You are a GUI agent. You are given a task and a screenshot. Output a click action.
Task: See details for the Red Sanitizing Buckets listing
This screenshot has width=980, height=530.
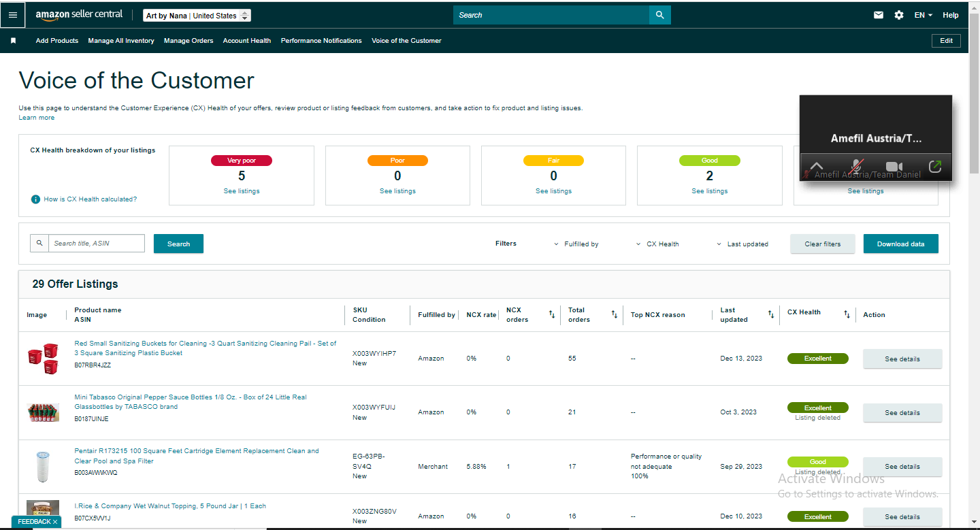tap(902, 359)
